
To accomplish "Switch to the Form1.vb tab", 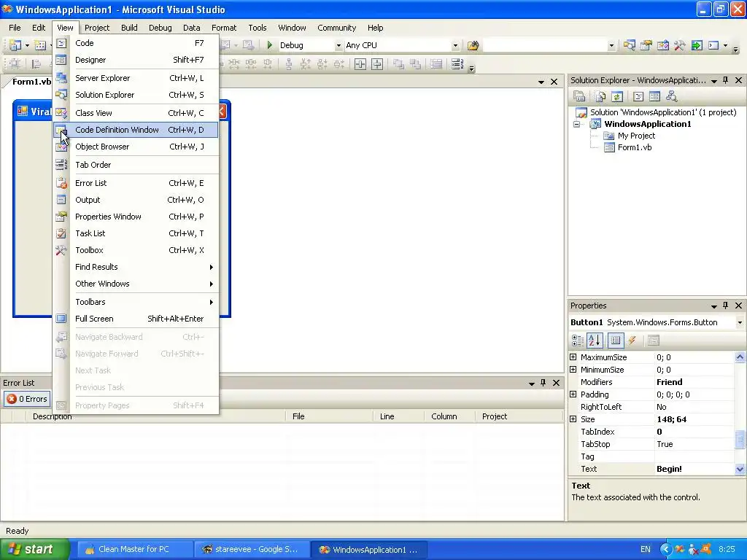I will [x=31, y=82].
